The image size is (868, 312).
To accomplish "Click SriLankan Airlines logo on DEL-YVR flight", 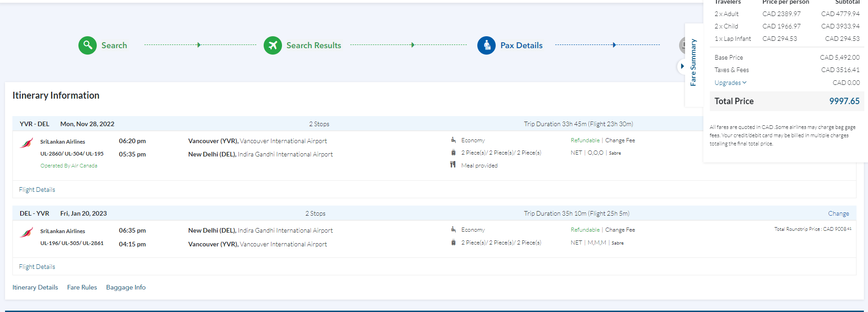I will coord(27,233).
